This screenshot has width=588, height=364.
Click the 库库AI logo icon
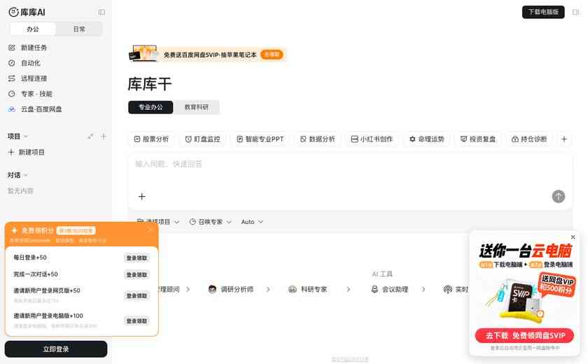point(13,13)
